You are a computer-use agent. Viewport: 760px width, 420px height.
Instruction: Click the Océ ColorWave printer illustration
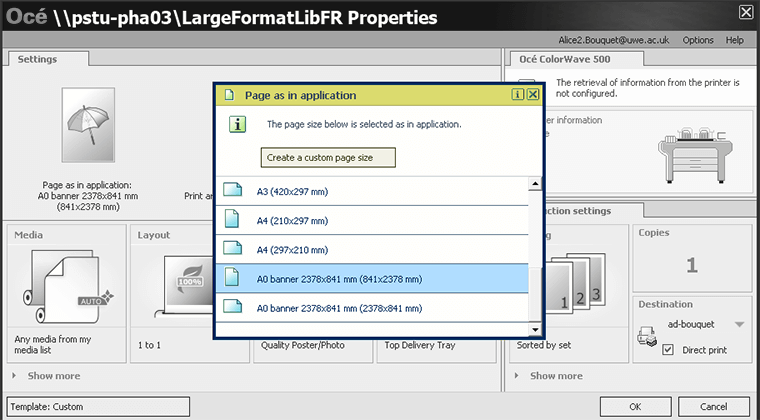pyautogui.click(x=695, y=155)
